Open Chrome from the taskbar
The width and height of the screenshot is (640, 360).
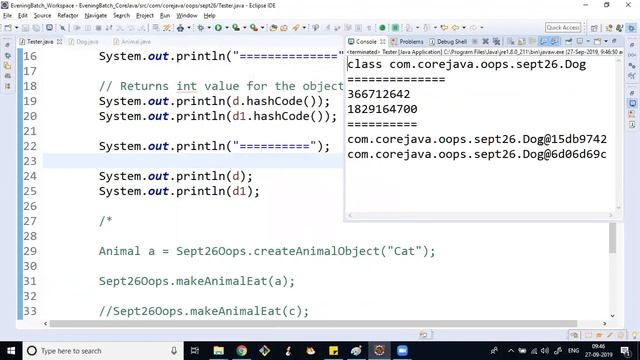tap(242, 351)
